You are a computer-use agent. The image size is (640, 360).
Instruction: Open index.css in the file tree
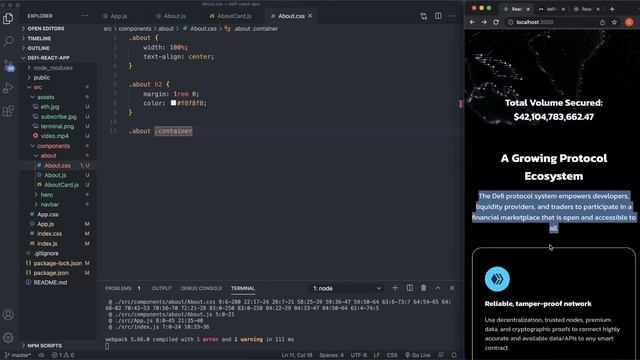coord(49,233)
